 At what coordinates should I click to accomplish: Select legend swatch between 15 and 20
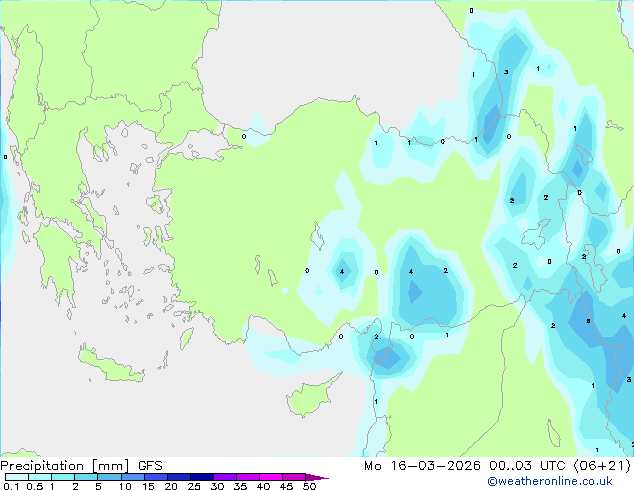[156, 477]
